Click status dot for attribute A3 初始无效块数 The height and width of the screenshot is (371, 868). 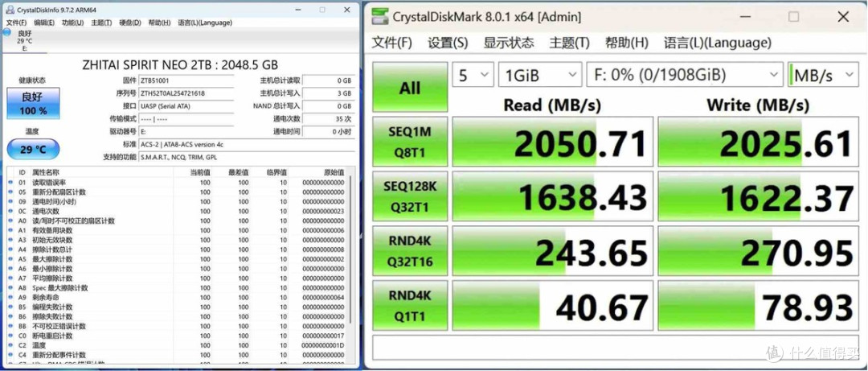click(10, 240)
